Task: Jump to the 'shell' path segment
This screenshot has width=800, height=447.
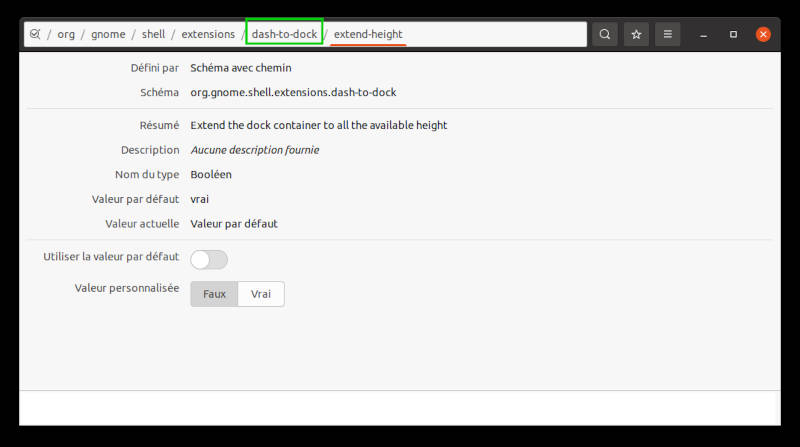Action: 153,34
